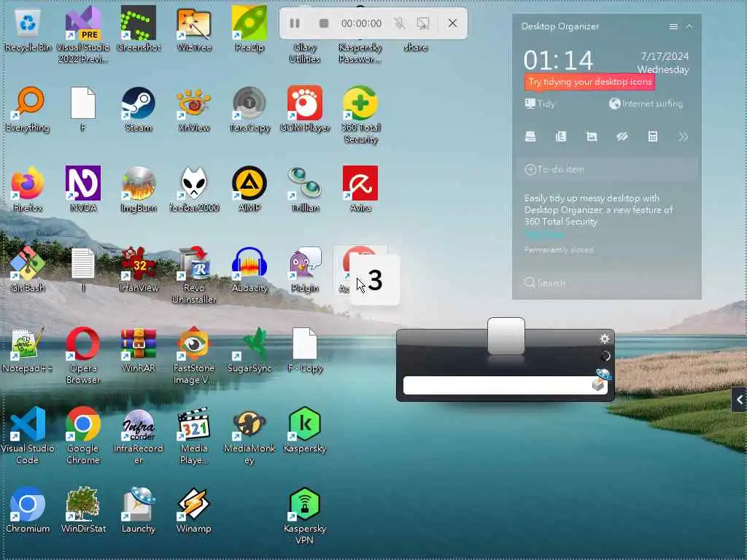Click the screenshot crop icon in Desktop Organizer
This screenshot has width=747, height=560.
tap(592, 137)
